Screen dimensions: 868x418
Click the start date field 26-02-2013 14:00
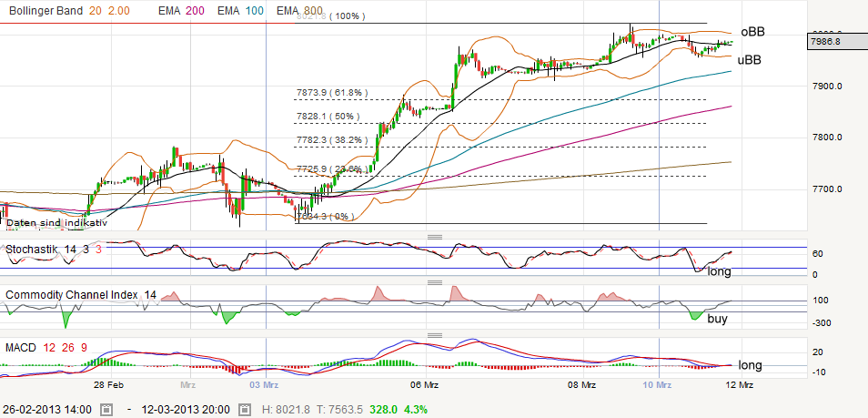click(x=45, y=410)
